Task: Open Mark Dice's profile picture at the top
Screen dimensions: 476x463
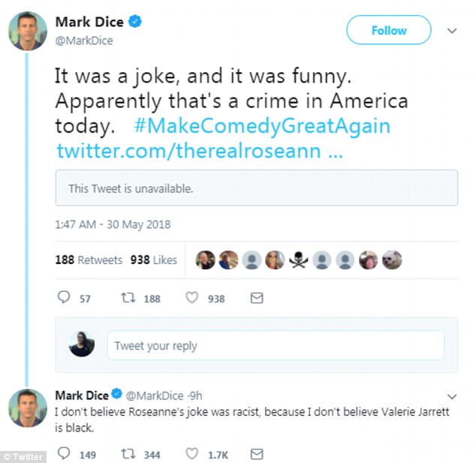Action: [28, 31]
